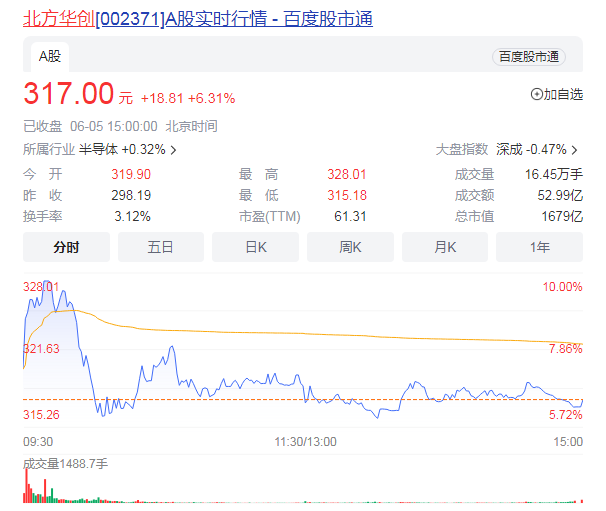Viewport: 606px width, 511px height.
Task: Click the 11:30/13:00 time axis marker
Action: [x=304, y=441]
